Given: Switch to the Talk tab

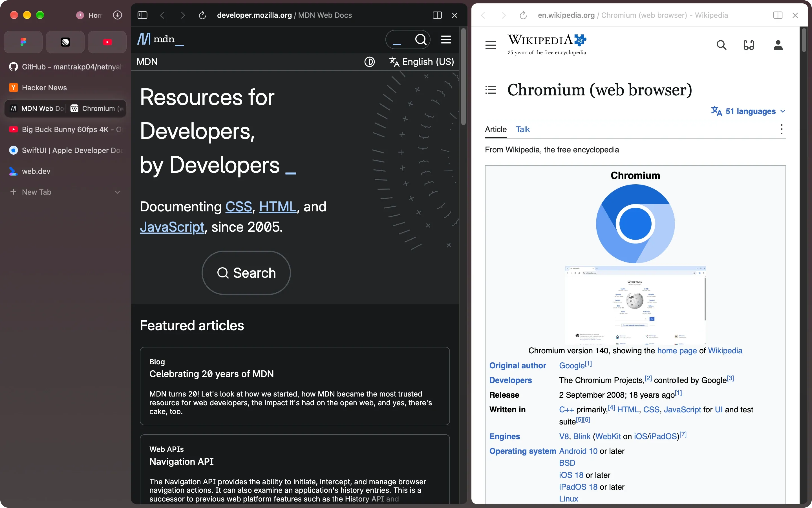Looking at the screenshot, I should [x=522, y=129].
